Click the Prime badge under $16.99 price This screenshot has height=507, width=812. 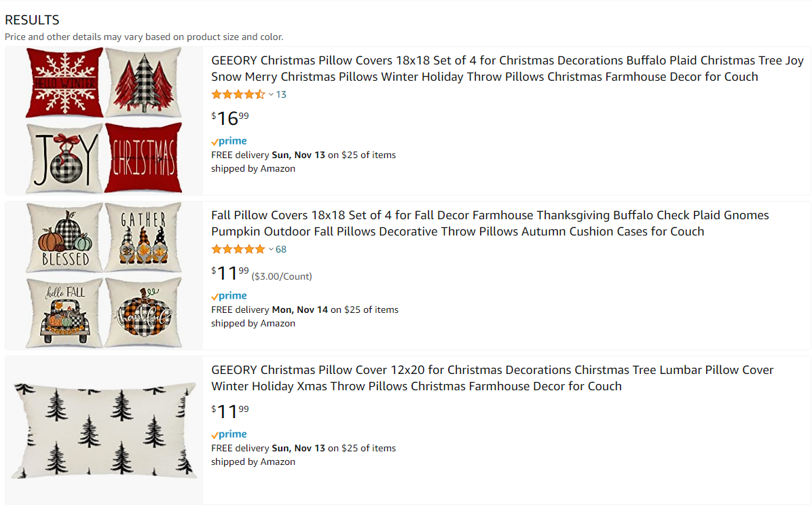coord(229,141)
